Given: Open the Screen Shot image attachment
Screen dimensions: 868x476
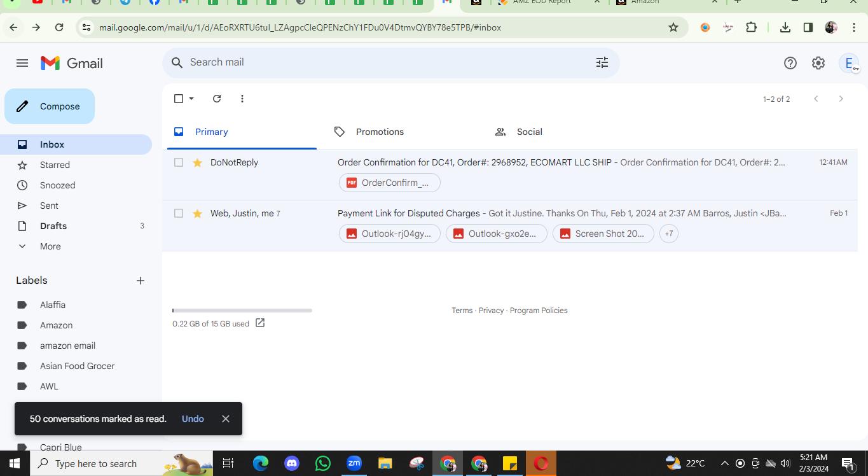Looking at the screenshot, I should pos(603,234).
